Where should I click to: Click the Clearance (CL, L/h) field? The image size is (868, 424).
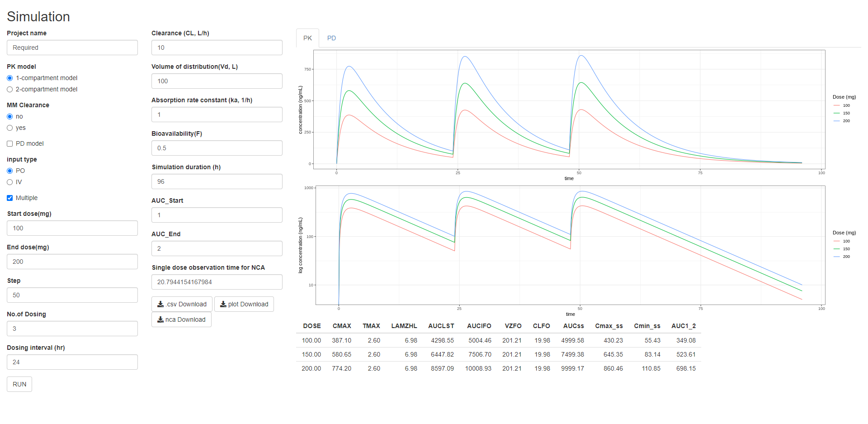217,48
